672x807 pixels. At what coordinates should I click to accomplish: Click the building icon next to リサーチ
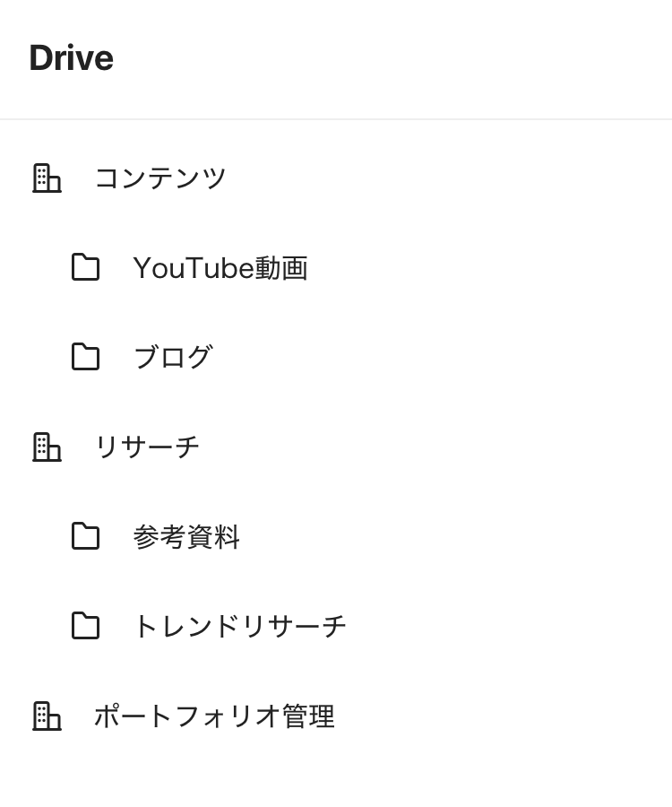click(47, 447)
